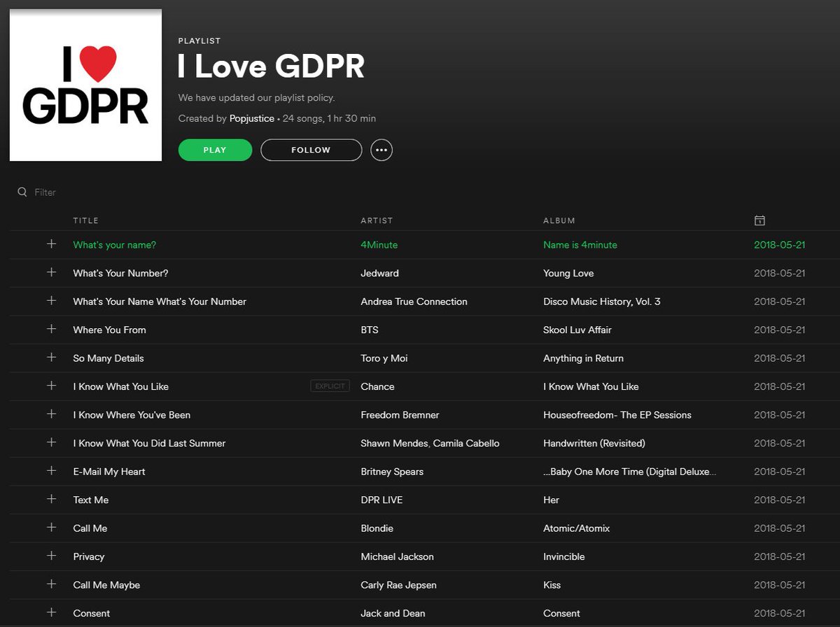Open the I Love GDPR cover art
This screenshot has height=627, width=840.
[85, 85]
